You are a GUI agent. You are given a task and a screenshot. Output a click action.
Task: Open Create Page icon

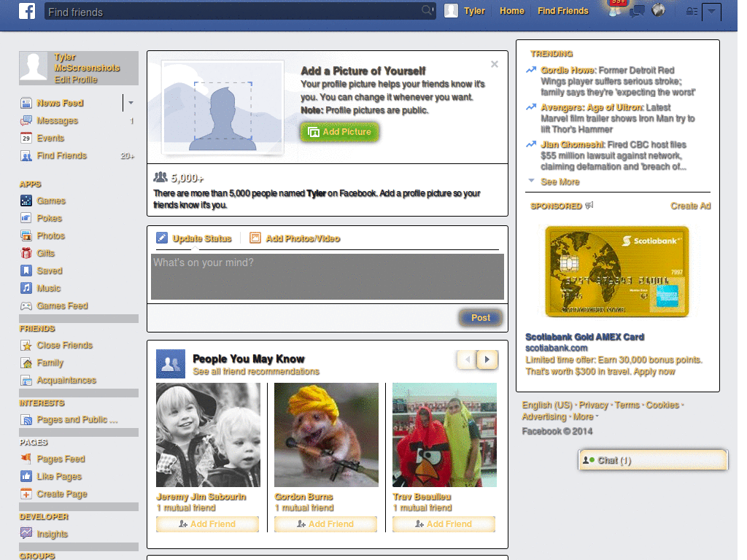point(26,494)
